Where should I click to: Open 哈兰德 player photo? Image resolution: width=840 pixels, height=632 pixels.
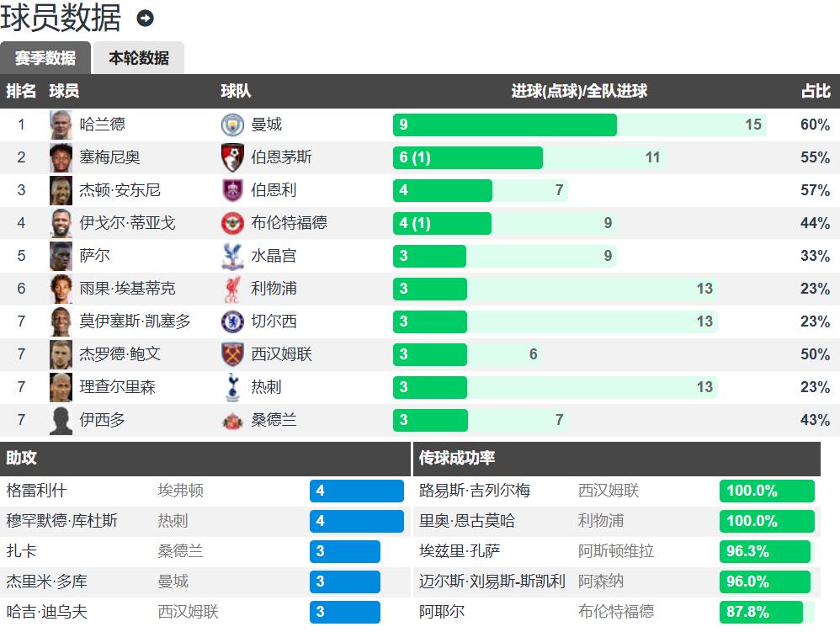pos(61,125)
